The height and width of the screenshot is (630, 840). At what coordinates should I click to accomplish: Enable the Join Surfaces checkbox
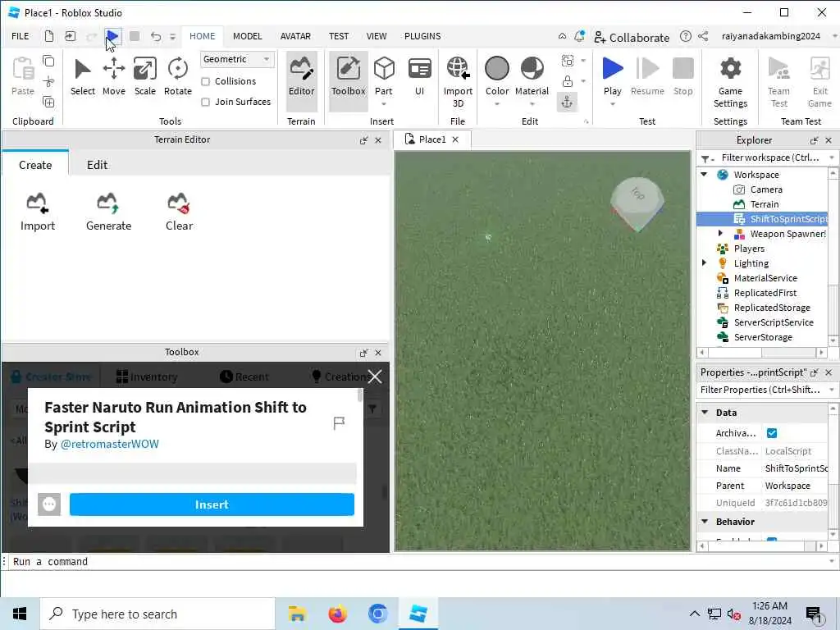coord(205,102)
